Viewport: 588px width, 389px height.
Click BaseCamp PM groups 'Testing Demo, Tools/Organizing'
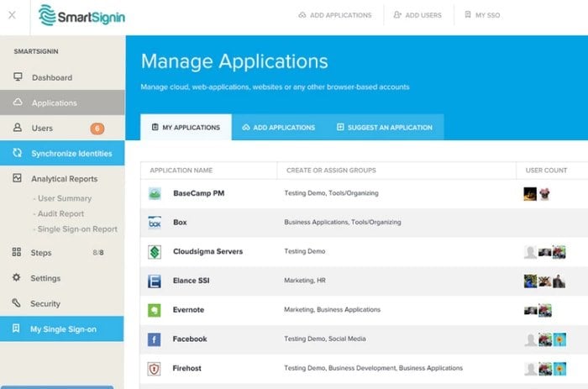coord(331,192)
